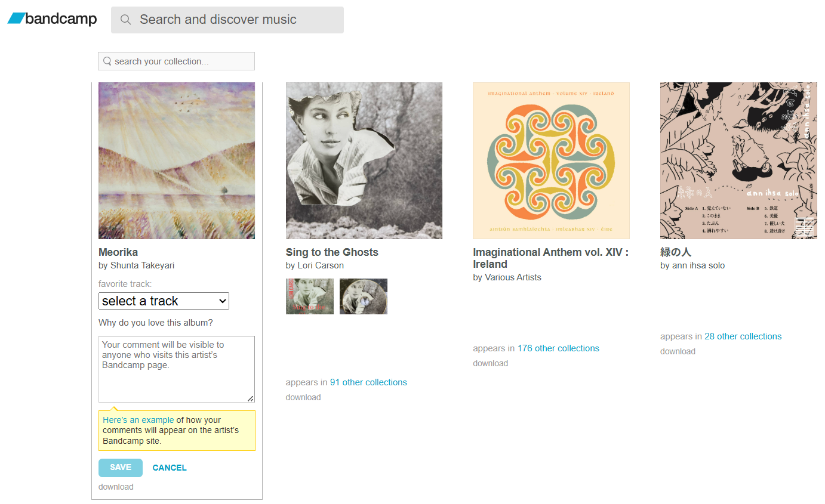View 91 other collections link
825x504 pixels.
pyautogui.click(x=368, y=382)
